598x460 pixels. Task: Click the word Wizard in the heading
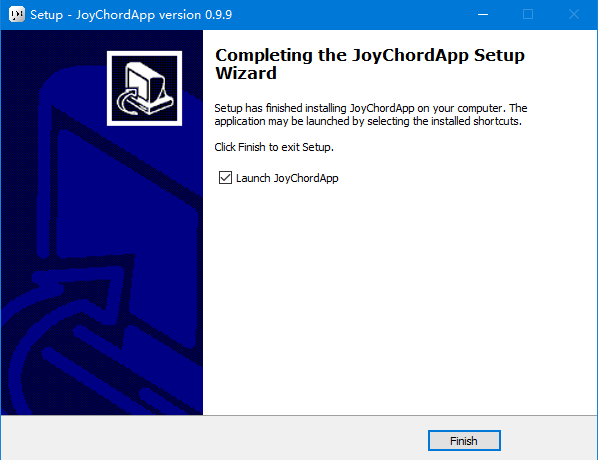(x=246, y=73)
